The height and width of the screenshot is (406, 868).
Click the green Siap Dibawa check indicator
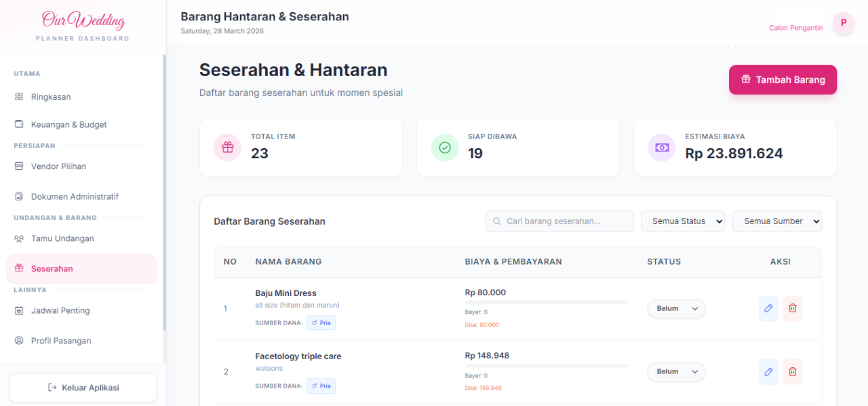click(x=445, y=147)
